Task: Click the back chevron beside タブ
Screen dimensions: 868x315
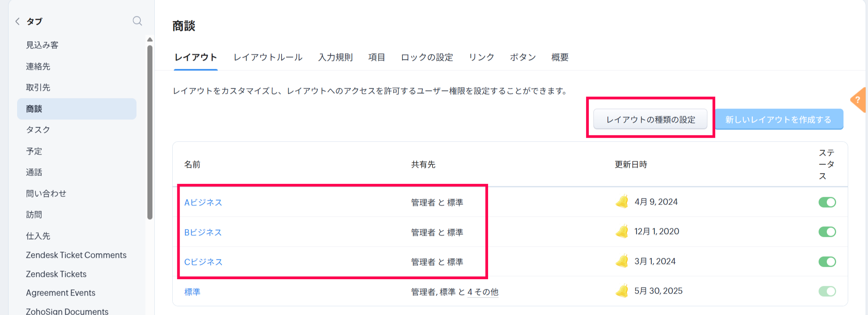Action: point(17,21)
